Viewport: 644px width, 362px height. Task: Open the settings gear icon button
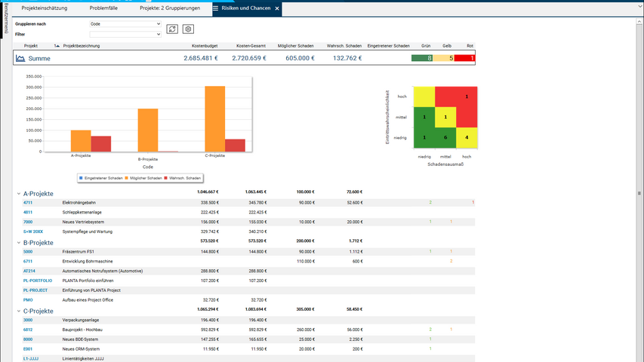(x=188, y=29)
